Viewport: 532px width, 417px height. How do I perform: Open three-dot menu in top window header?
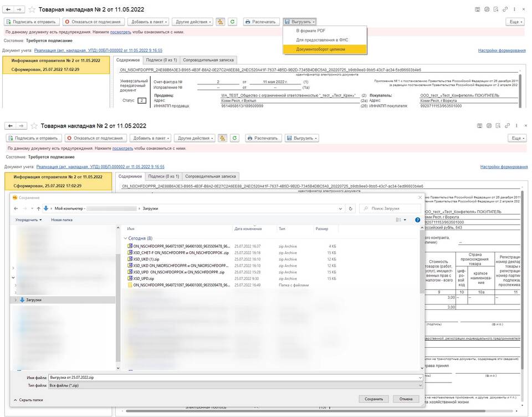[x=514, y=9]
